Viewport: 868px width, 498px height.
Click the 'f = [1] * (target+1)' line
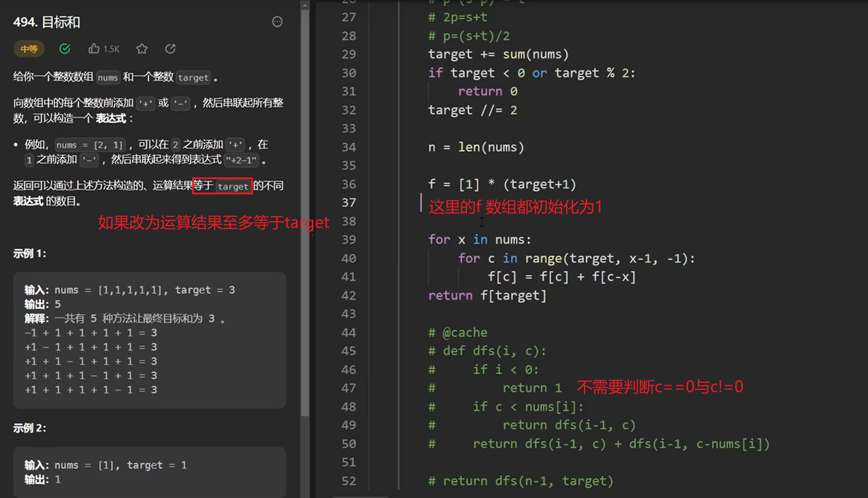tap(502, 184)
